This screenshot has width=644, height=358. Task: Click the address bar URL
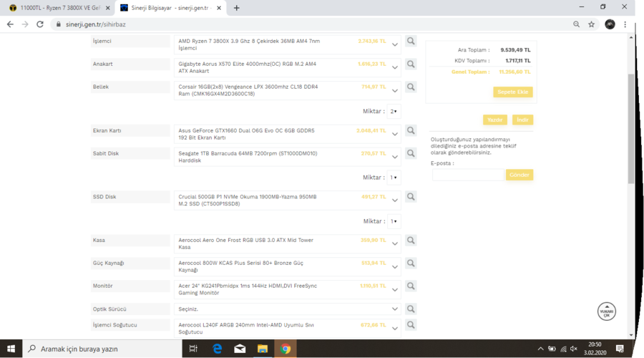pos(96,24)
